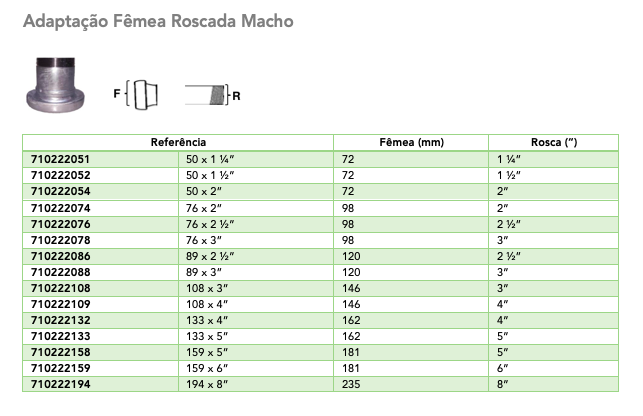Screen dimensions: 643x416
Task: Click the Referência column header
Action: pos(178,143)
